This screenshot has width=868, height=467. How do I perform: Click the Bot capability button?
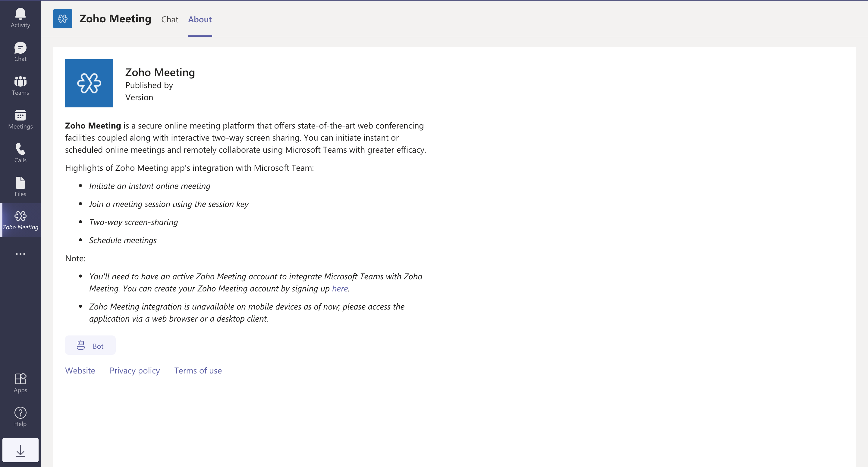[x=90, y=345]
